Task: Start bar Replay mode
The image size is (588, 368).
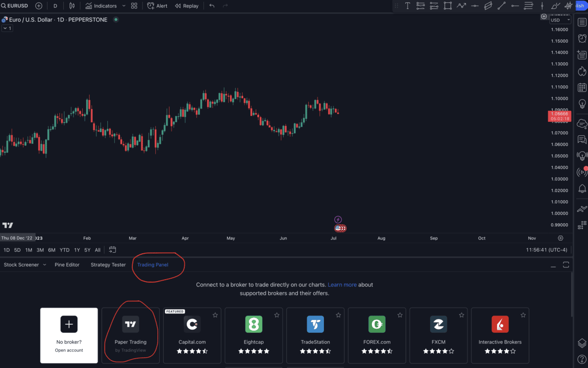Action: (x=186, y=6)
